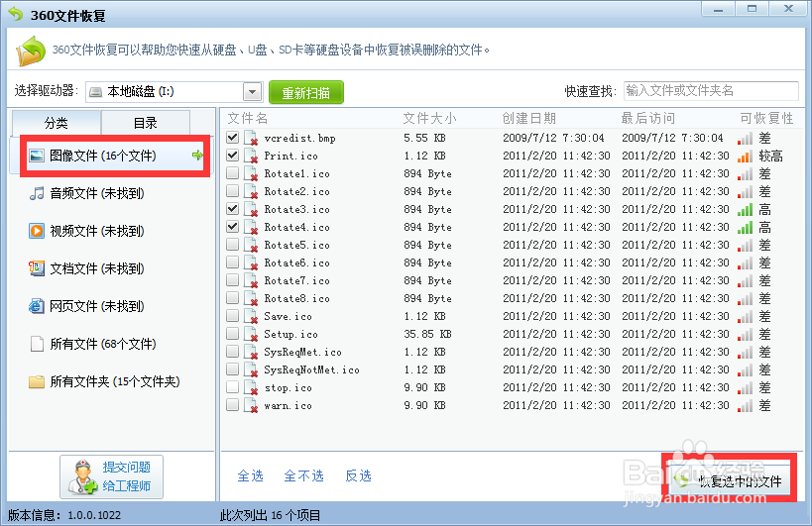Select 音频文件 (未找到) category

point(112,193)
